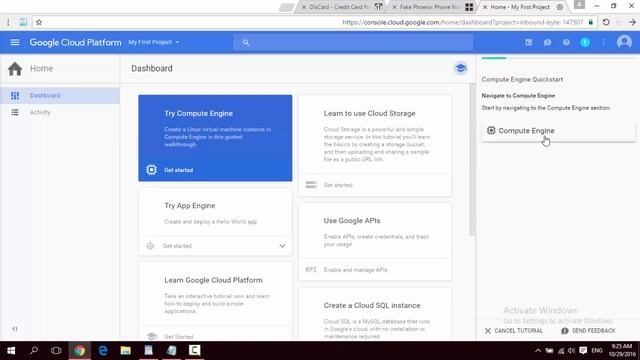This screenshot has height=360, width=640.
Task: Click CANCEL TUTORIAL at panel bottom
Action: click(x=514, y=331)
